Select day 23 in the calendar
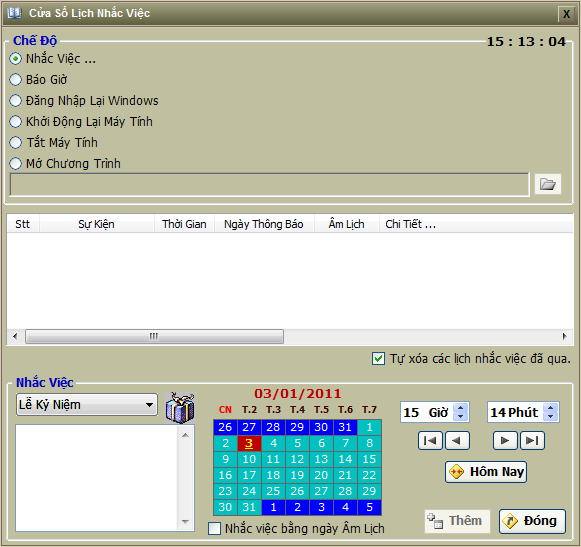 (x=225, y=491)
